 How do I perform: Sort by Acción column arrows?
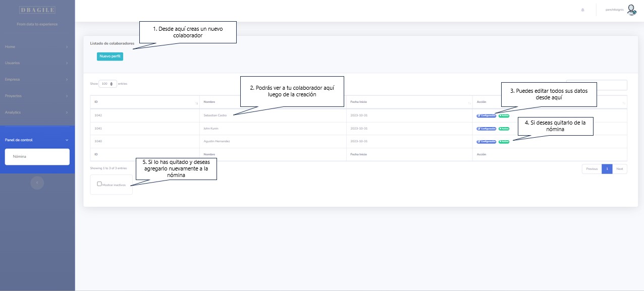pyautogui.click(x=623, y=102)
